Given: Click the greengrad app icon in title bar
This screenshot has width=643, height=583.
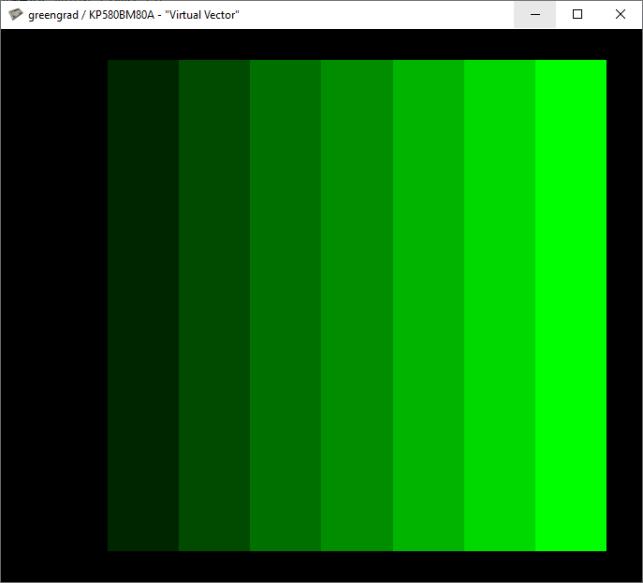Looking at the screenshot, I should [x=15, y=15].
